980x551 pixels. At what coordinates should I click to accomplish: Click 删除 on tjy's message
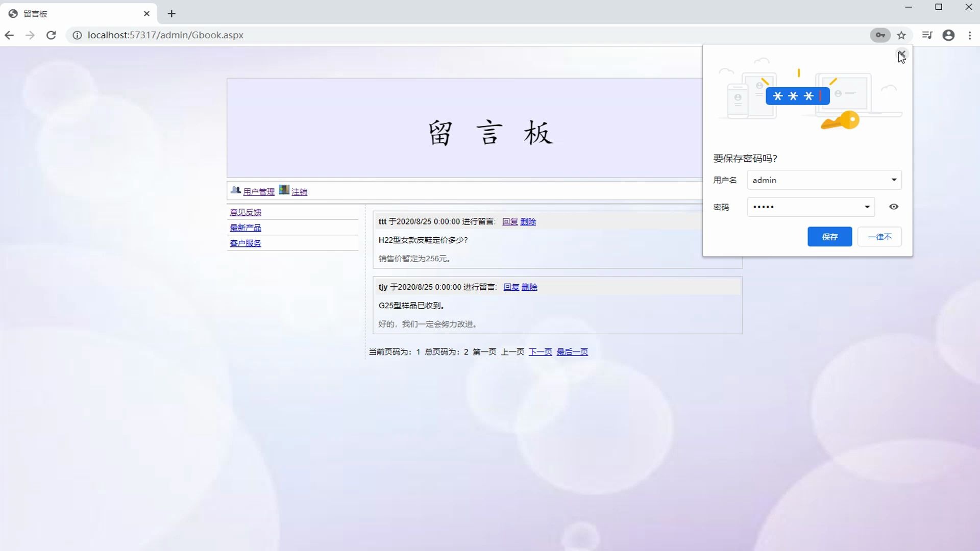coord(529,287)
